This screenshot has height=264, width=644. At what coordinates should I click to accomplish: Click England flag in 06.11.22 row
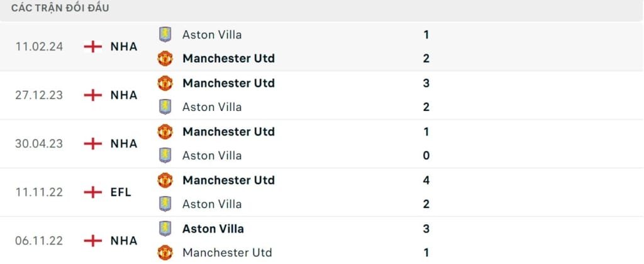click(x=93, y=241)
